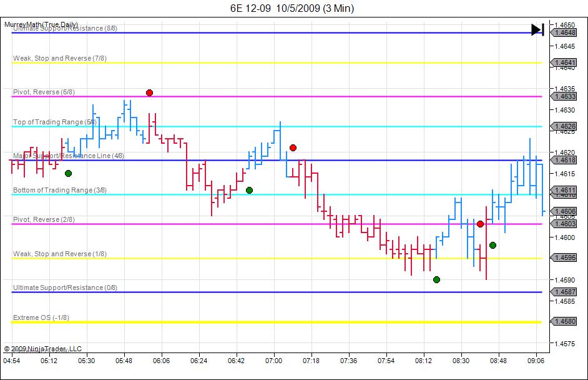
Task: Click Bottom of Trading Range (3/8) label
Action: pyautogui.click(x=60, y=190)
